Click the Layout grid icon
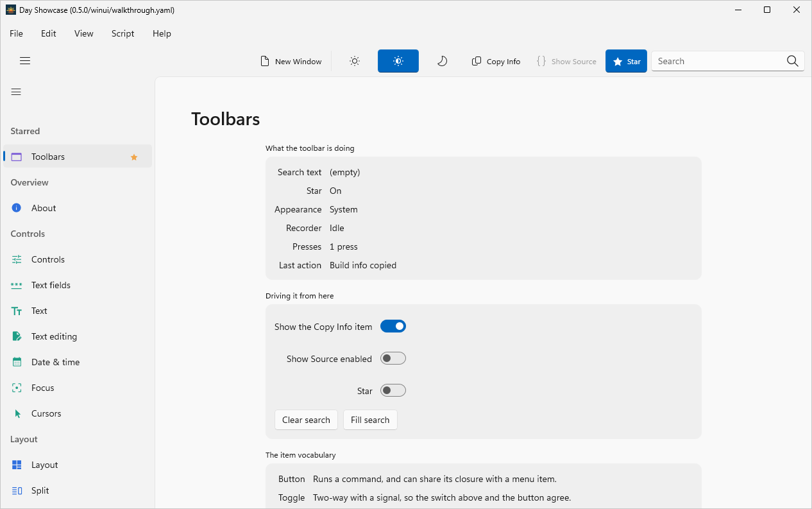The width and height of the screenshot is (812, 509). [17, 465]
